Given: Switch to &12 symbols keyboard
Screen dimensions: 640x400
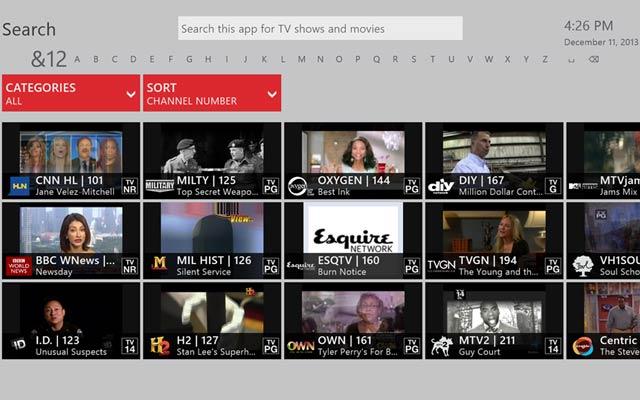Looking at the screenshot, I should [49, 58].
